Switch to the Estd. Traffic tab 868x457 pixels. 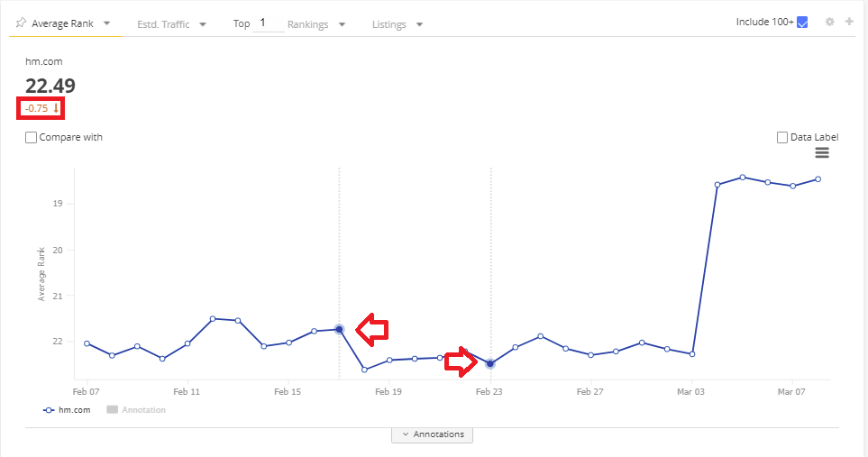click(x=163, y=24)
